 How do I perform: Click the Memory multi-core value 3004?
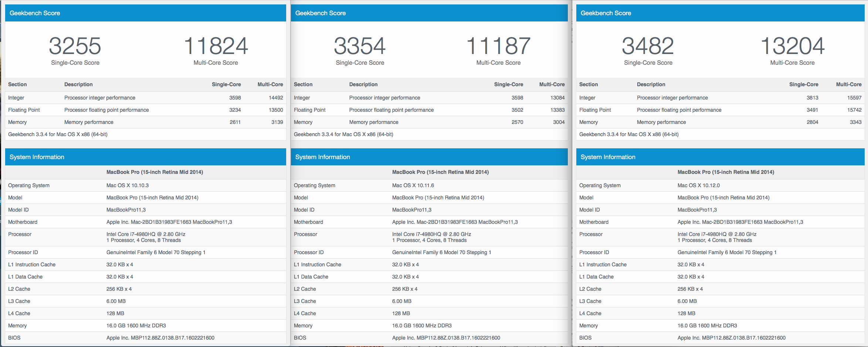559,122
